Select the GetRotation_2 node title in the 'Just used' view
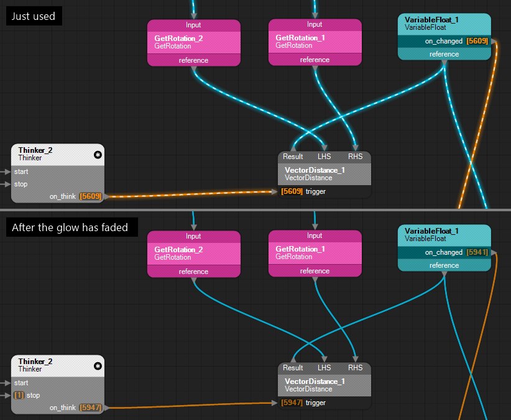Screen dimensions: 511x420 point(178,38)
